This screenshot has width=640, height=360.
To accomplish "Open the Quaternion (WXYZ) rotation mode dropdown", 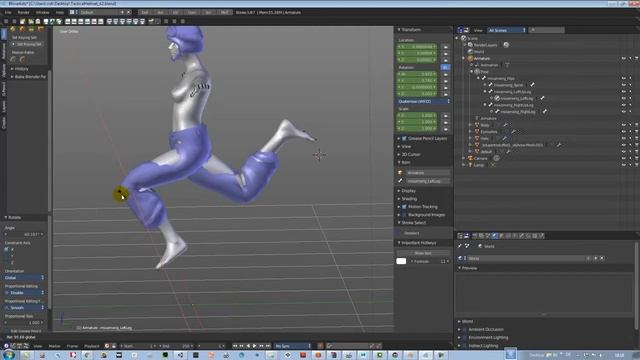I will tap(423, 101).
